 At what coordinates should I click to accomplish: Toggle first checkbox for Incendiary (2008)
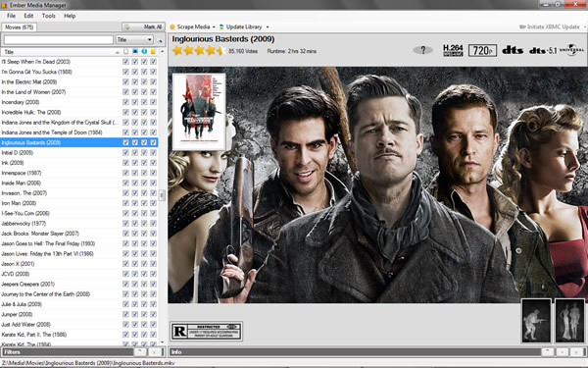(125, 102)
